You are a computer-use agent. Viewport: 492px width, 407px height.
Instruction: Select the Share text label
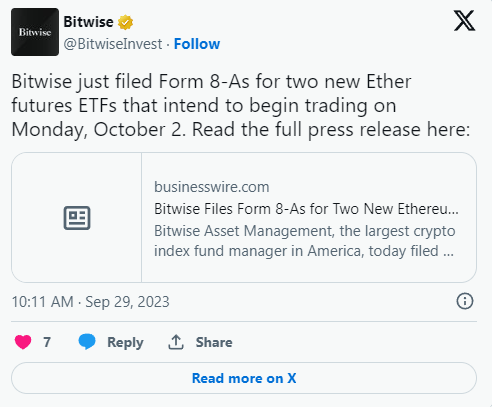(x=214, y=342)
